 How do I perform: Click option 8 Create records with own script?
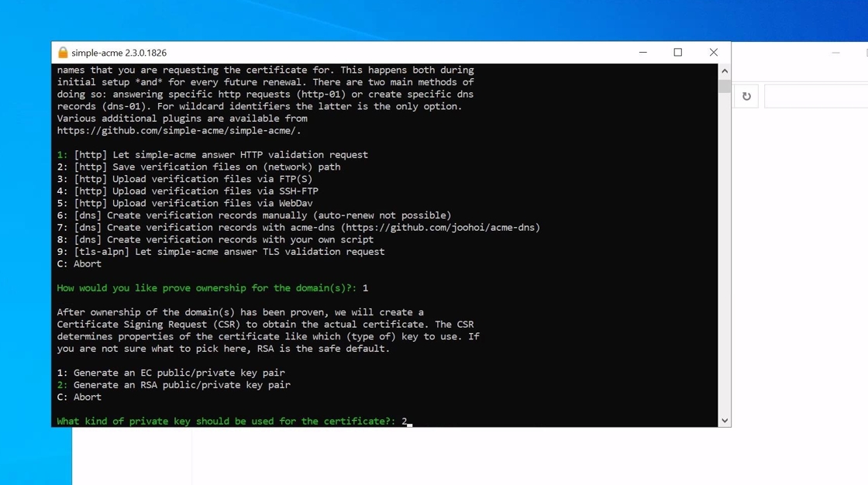point(215,239)
